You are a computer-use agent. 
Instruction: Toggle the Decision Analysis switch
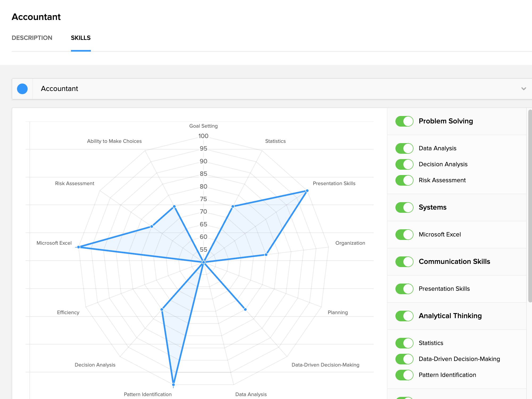[404, 164]
